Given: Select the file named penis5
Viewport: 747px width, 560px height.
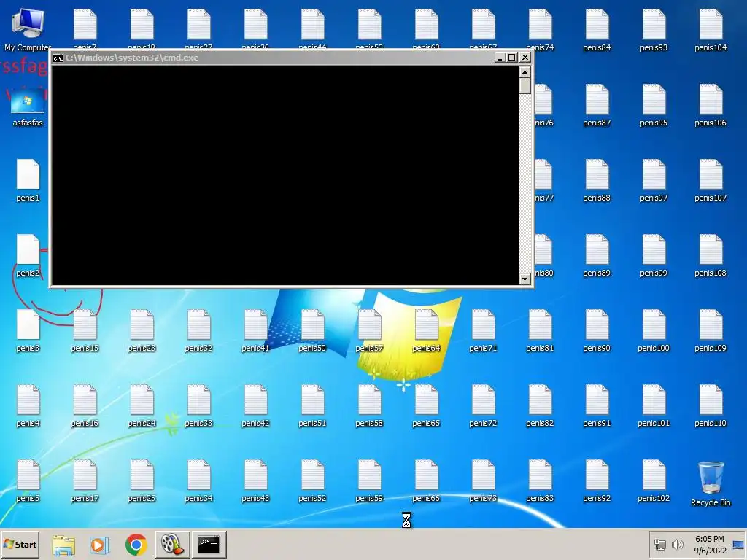Looking at the screenshot, I should pyautogui.click(x=28, y=482).
